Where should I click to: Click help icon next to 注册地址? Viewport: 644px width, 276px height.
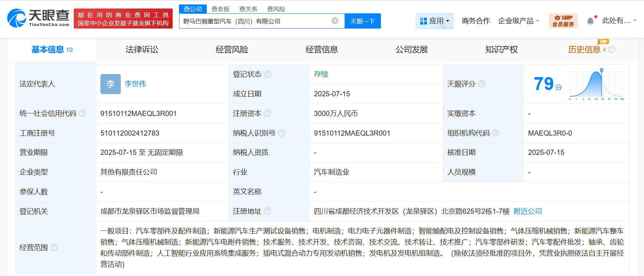(x=268, y=211)
